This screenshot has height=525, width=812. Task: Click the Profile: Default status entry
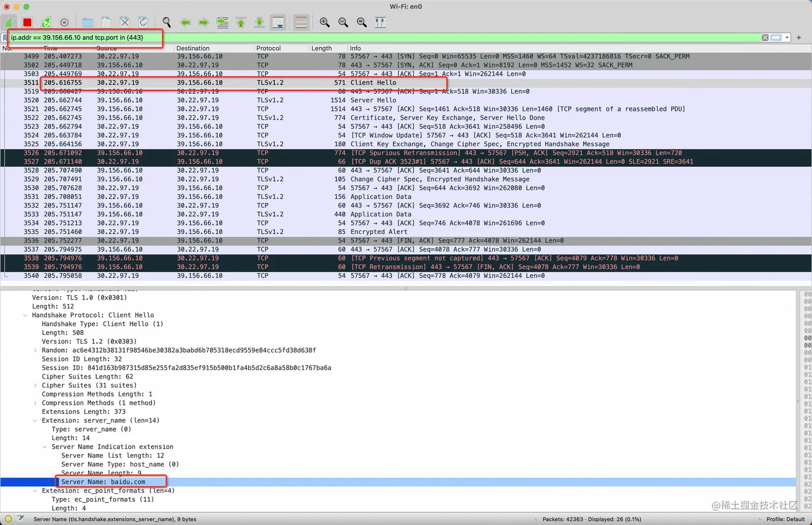(785, 519)
